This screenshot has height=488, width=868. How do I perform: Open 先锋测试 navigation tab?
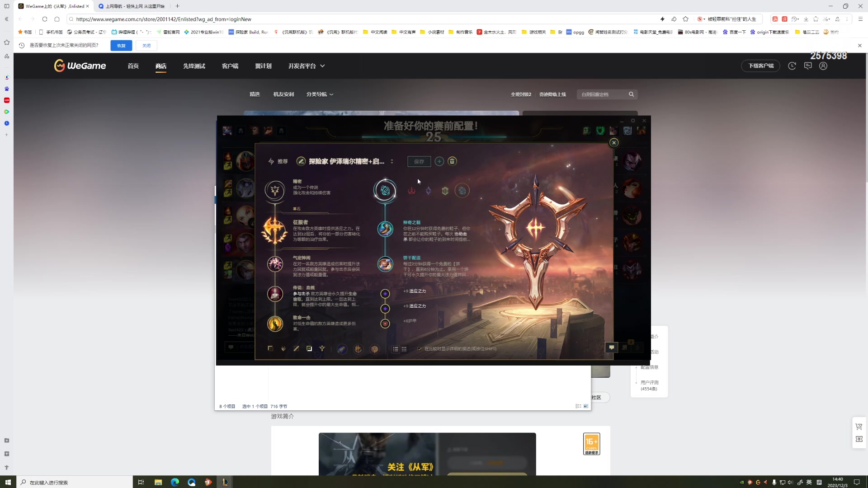[194, 66]
